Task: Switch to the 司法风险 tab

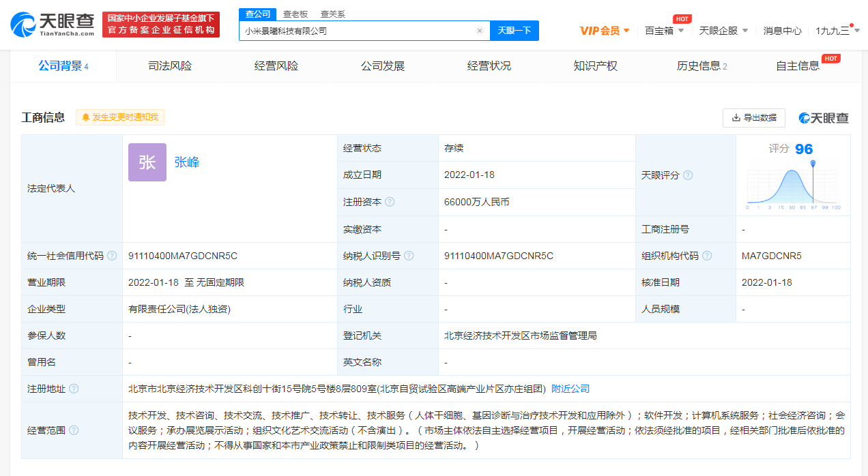Action: (x=170, y=66)
